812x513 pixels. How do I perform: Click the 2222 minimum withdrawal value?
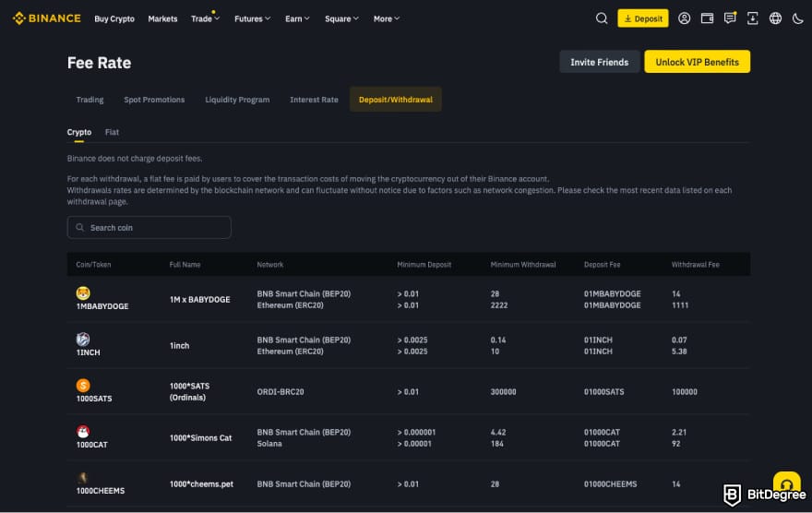click(498, 305)
